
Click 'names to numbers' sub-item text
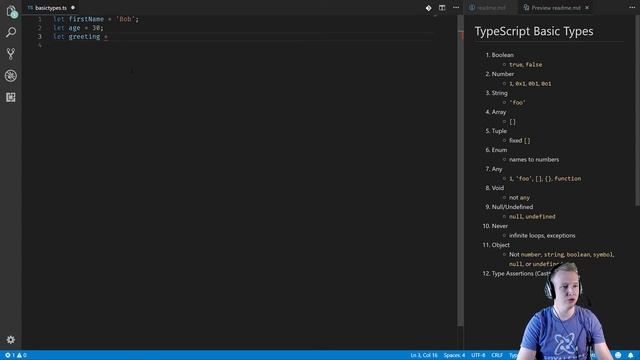534,160
